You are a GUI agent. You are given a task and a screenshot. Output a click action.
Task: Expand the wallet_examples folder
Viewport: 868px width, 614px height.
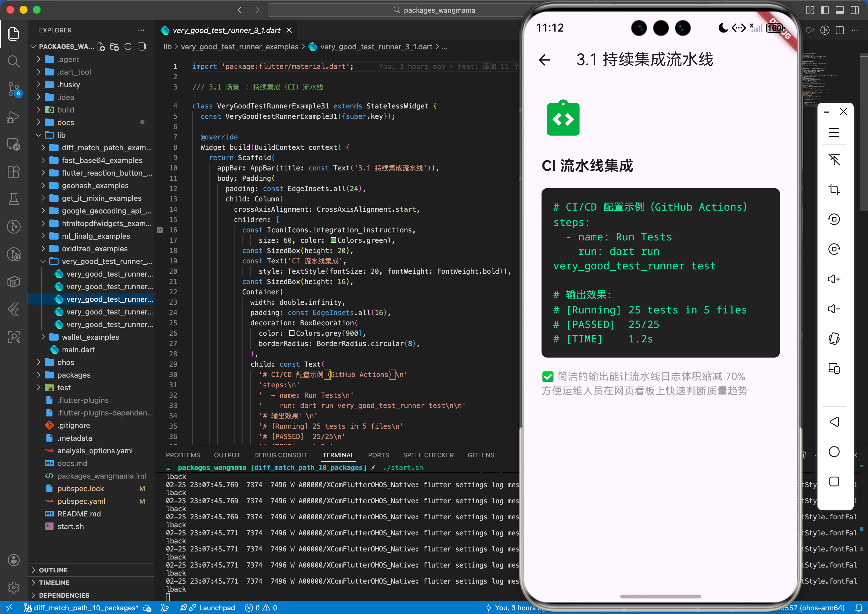click(x=90, y=337)
